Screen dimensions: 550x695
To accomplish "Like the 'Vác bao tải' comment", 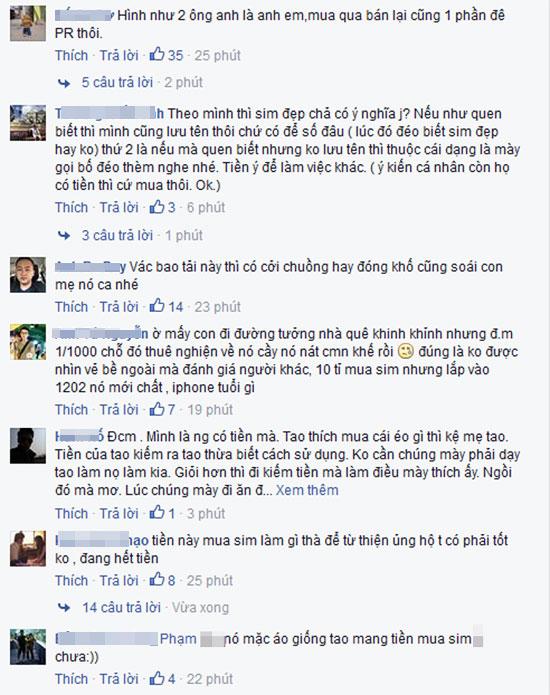I will coord(71,306).
